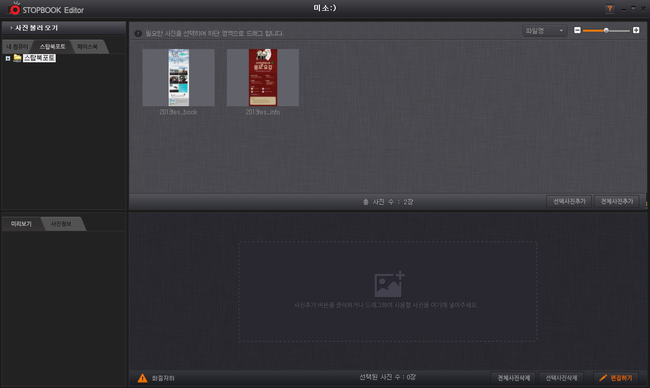This screenshot has height=388, width=650.
Task: Click the 2013fes_book file name label
Action: (179, 112)
